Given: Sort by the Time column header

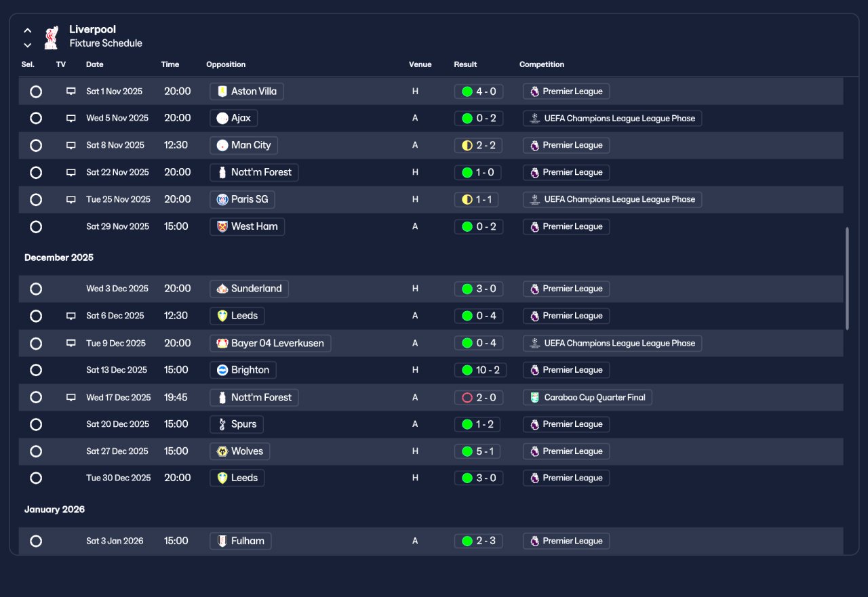Looking at the screenshot, I should [x=170, y=64].
